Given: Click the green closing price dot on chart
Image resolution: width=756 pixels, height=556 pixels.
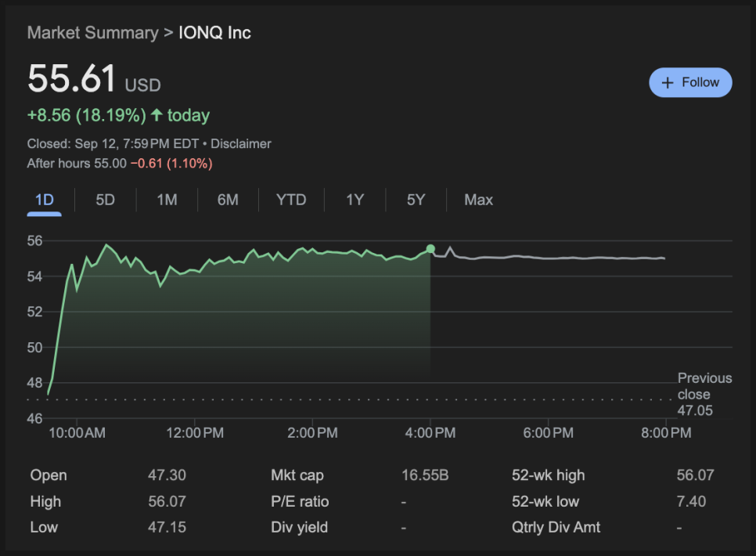Looking at the screenshot, I should (430, 249).
